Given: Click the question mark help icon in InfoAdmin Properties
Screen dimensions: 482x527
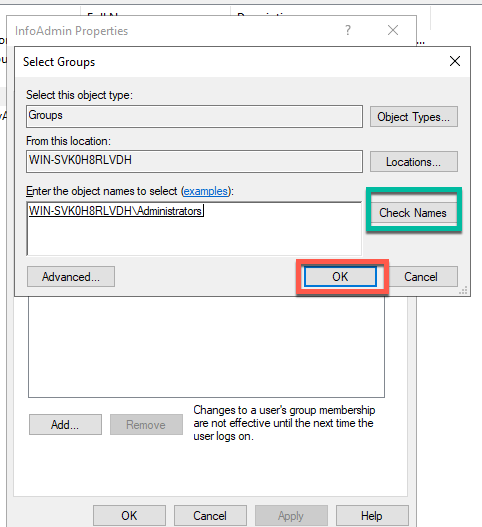Looking at the screenshot, I should click(348, 31).
